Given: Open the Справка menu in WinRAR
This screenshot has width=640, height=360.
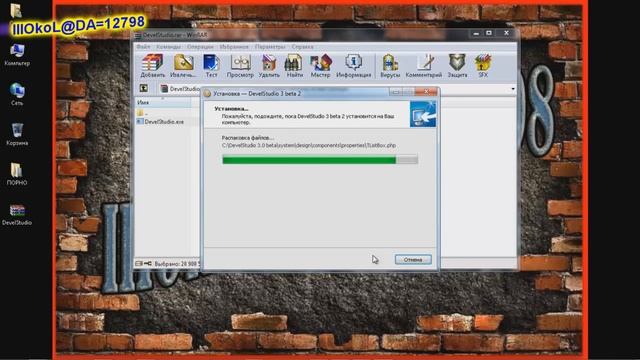Looking at the screenshot, I should click(302, 47).
